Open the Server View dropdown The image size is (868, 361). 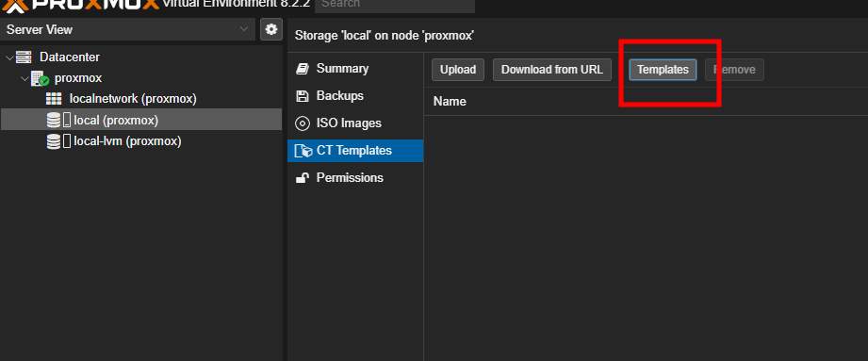tap(128, 29)
